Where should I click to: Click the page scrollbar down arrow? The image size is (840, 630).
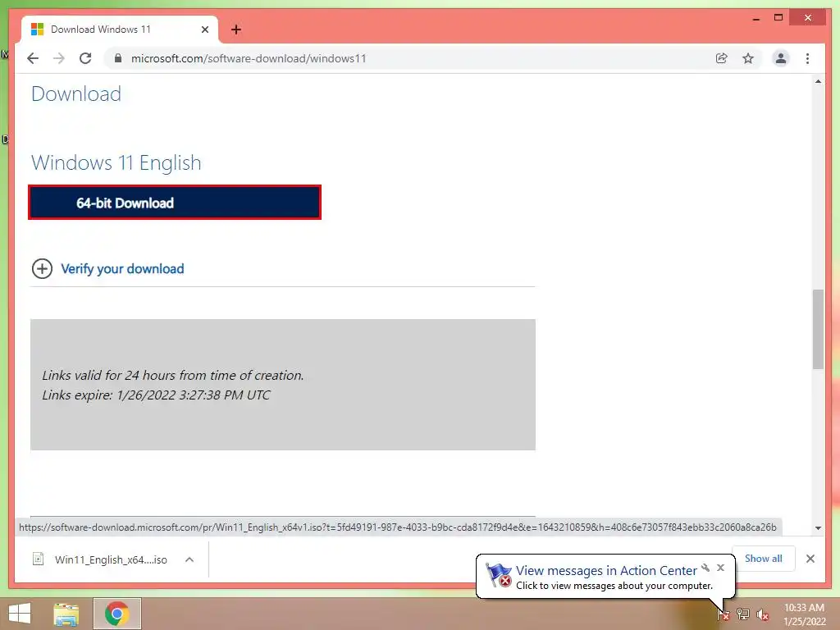818,527
